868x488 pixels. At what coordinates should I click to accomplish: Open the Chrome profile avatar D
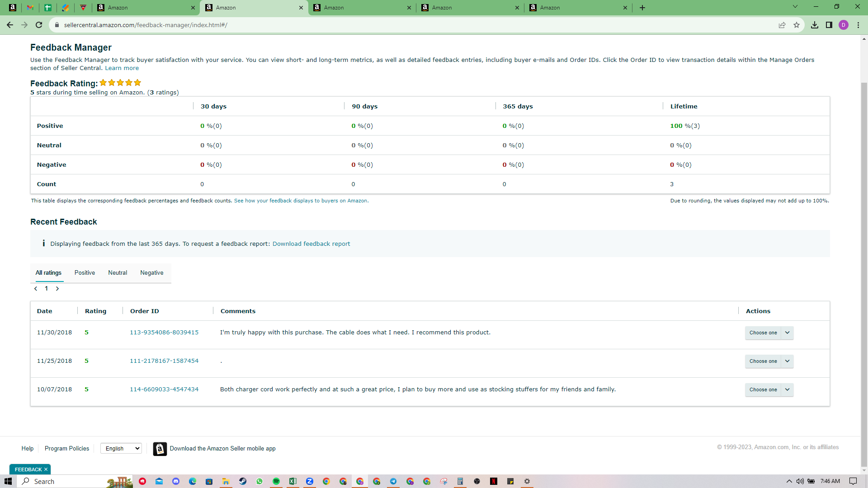(844, 25)
